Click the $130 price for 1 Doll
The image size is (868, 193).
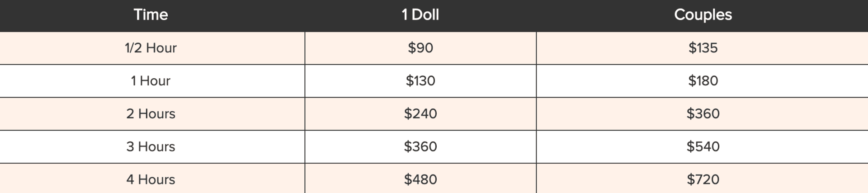pyautogui.click(x=420, y=81)
